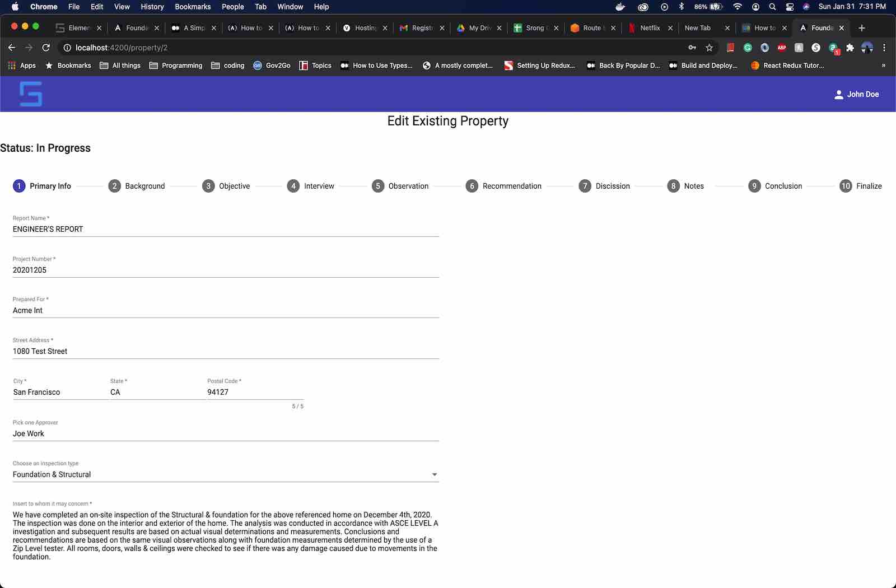Click the John Doe user account icon
The height and width of the screenshot is (588, 896).
point(838,95)
